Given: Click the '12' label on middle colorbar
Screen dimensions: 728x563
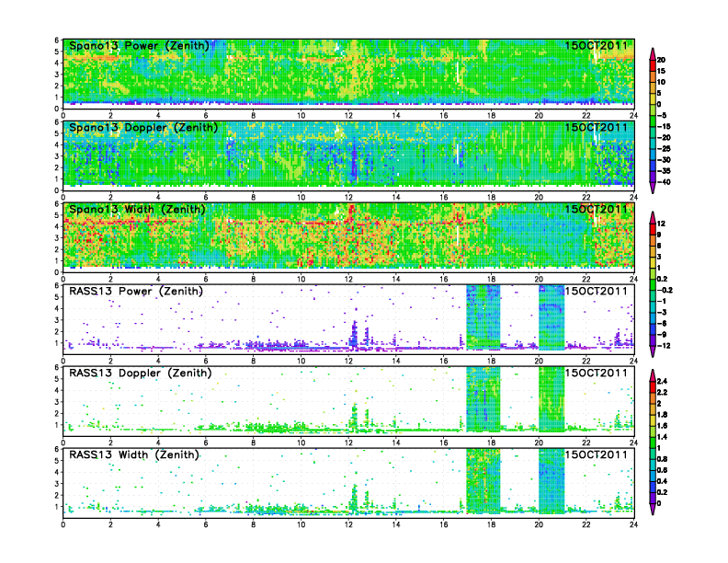Looking at the screenshot, I should coord(662,224).
